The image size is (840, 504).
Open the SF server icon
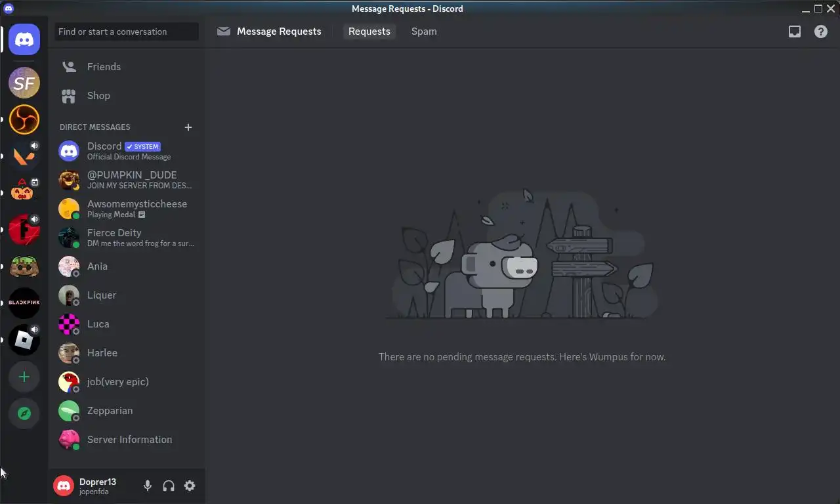[x=24, y=83]
